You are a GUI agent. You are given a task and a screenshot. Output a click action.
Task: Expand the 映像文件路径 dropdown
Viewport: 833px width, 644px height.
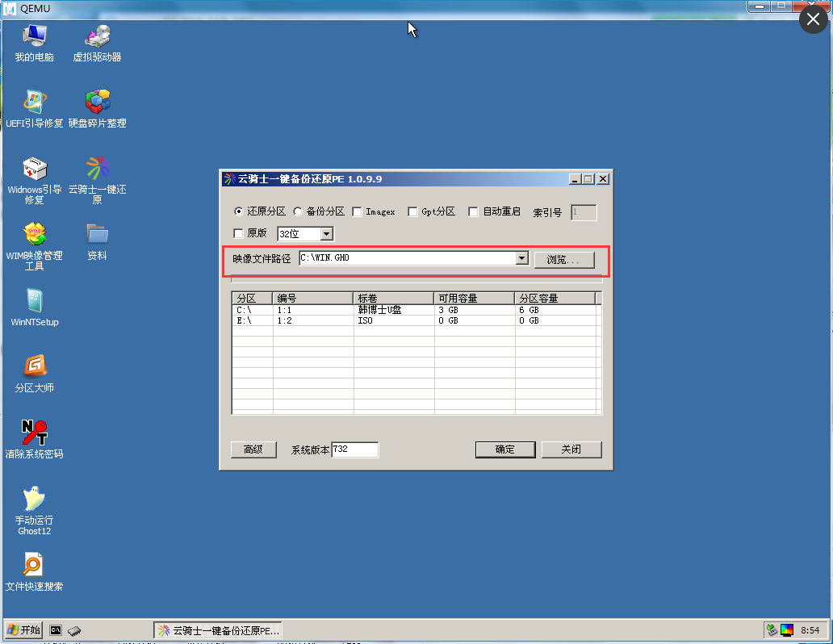pos(520,260)
